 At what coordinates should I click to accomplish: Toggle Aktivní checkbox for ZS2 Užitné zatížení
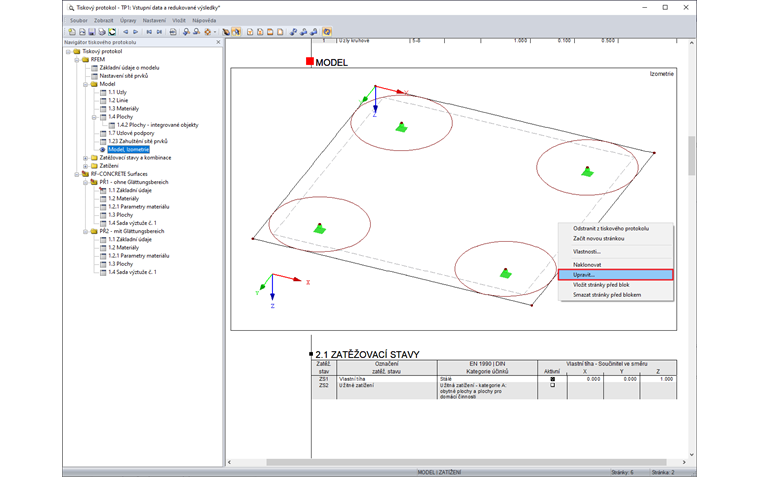(x=553, y=385)
